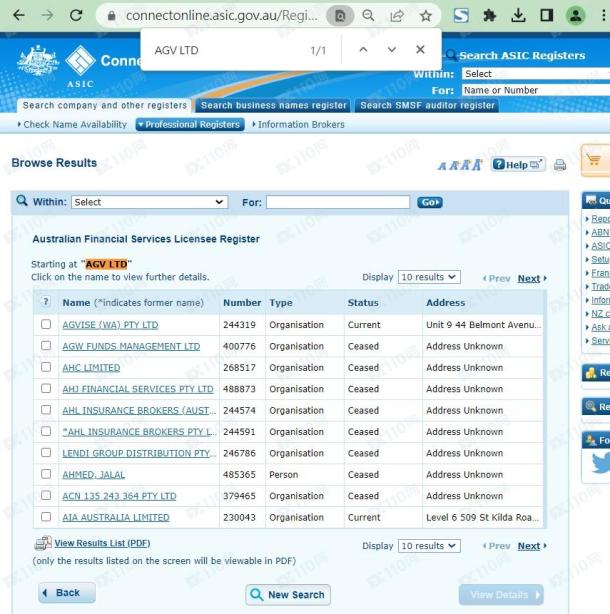The image size is (610, 614).
Task: Switch to Search business names register tab
Action: coord(273,105)
